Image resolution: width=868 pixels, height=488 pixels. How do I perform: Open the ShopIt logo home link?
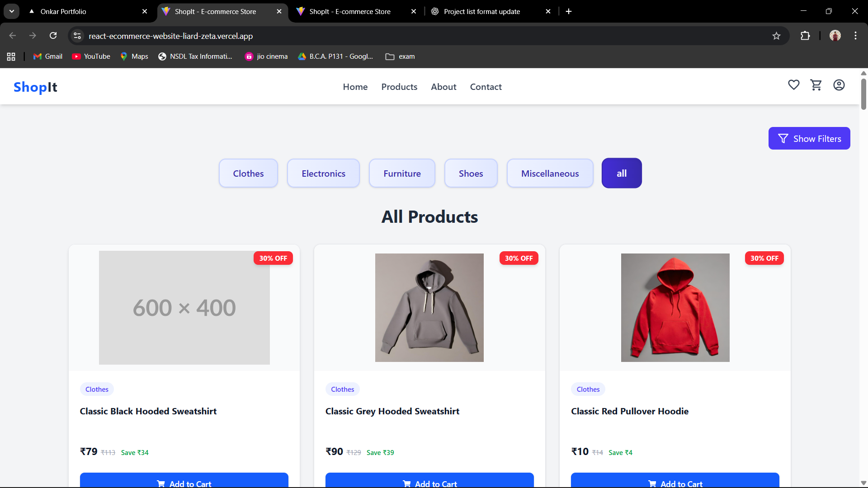click(x=35, y=87)
